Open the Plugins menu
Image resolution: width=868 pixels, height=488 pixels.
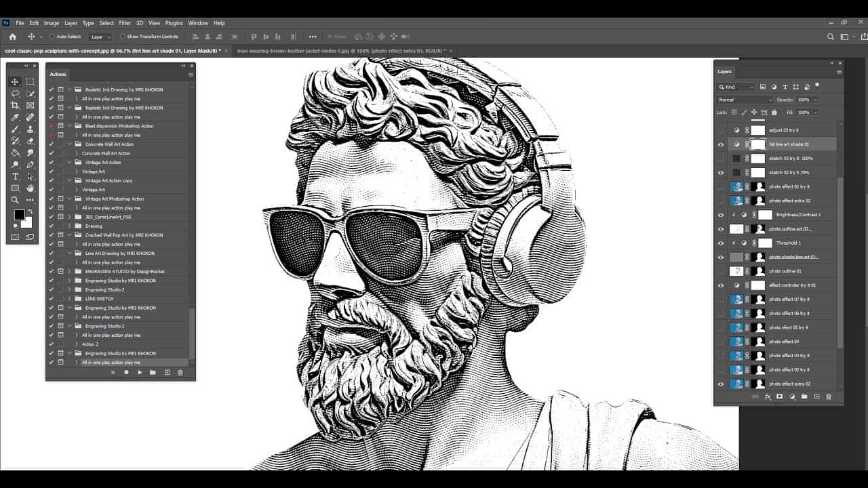click(x=174, y=23)
